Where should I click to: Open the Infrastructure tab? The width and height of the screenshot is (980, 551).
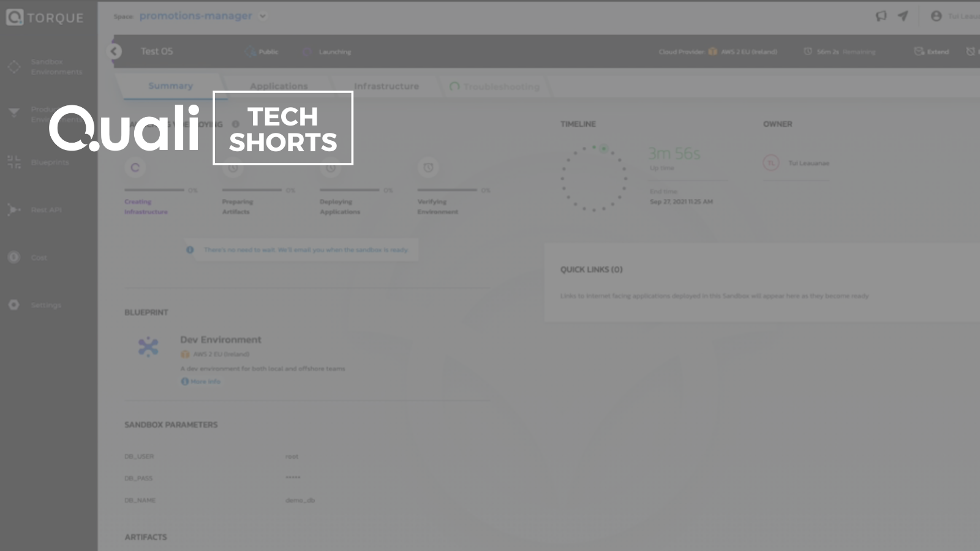click(x=386, y=86)
